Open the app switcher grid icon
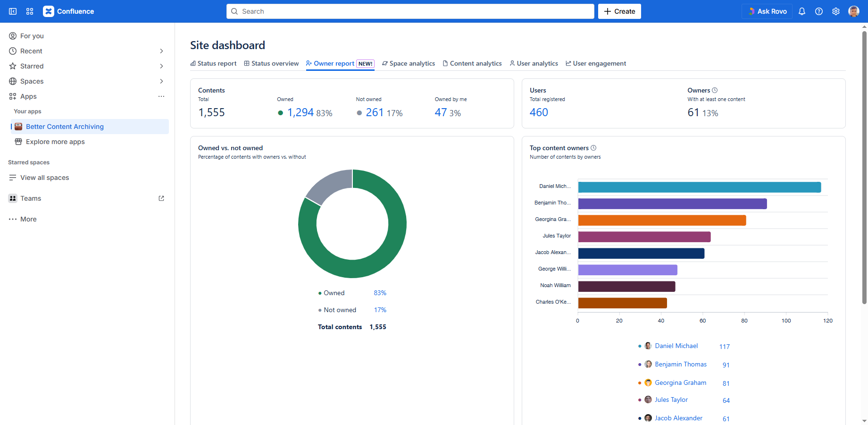Screen dimensions: 868x425 (x=30, y=11)
